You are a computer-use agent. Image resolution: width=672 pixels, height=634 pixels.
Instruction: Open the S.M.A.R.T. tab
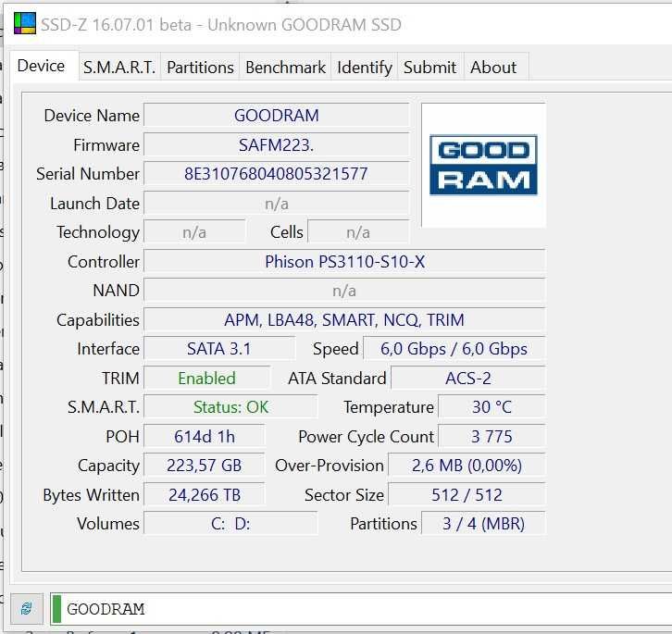(x=119, y=68)
